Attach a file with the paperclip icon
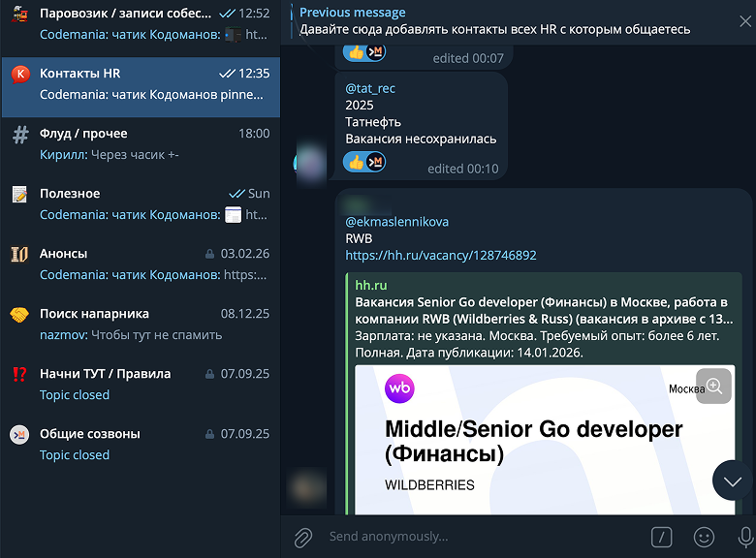This screenshot has width=756, height=558. click(303, 538)
